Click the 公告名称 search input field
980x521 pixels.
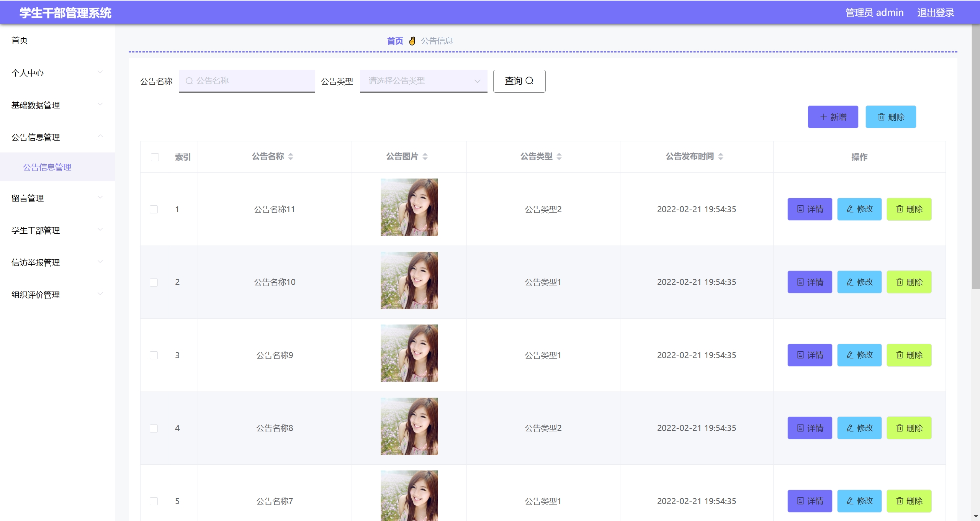click(247, 81)
